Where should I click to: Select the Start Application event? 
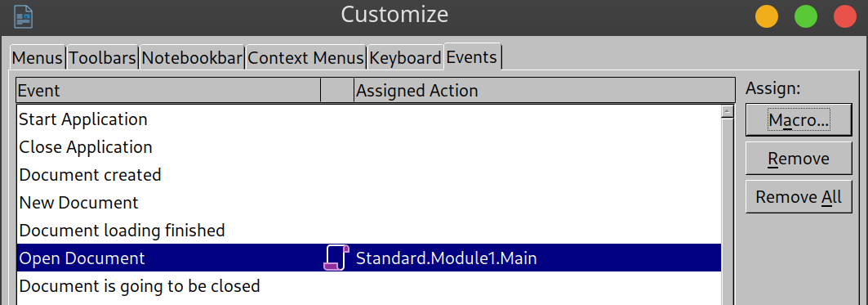pos(369,119)
